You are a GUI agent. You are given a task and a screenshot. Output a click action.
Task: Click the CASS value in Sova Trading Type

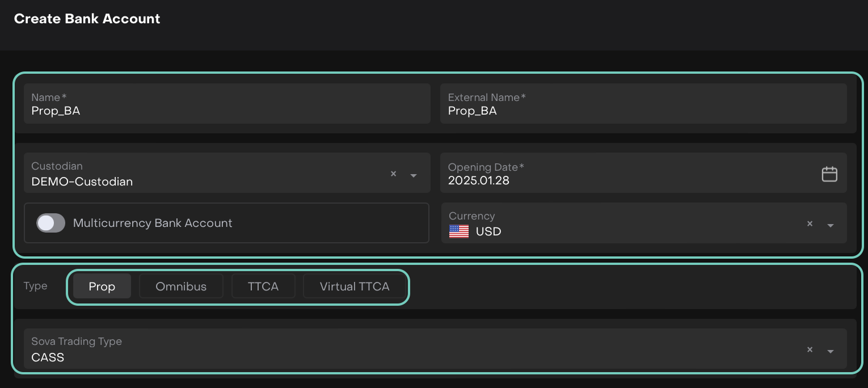(x=48, y=357)
